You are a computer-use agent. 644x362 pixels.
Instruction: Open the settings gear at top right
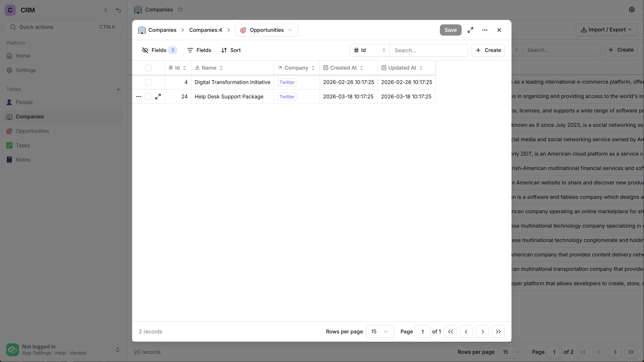631,10
